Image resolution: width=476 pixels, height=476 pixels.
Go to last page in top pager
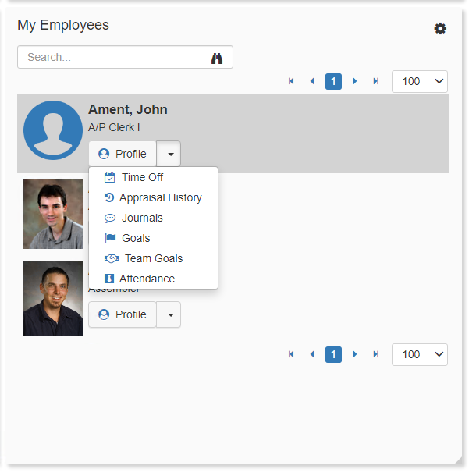point(375,81)
